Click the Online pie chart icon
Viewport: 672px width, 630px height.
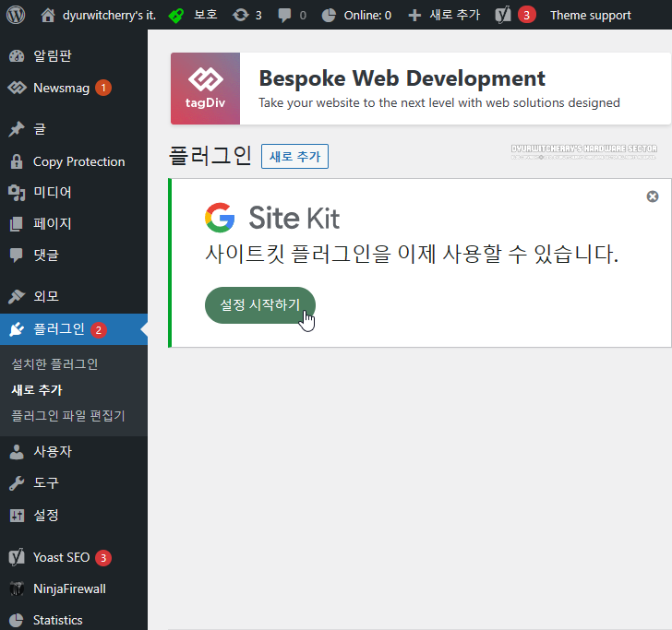point(329,16)
